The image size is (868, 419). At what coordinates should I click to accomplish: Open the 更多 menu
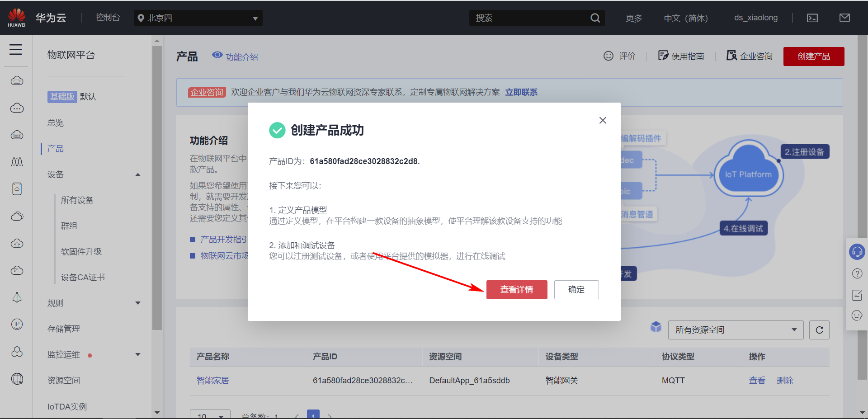(634, 18)
